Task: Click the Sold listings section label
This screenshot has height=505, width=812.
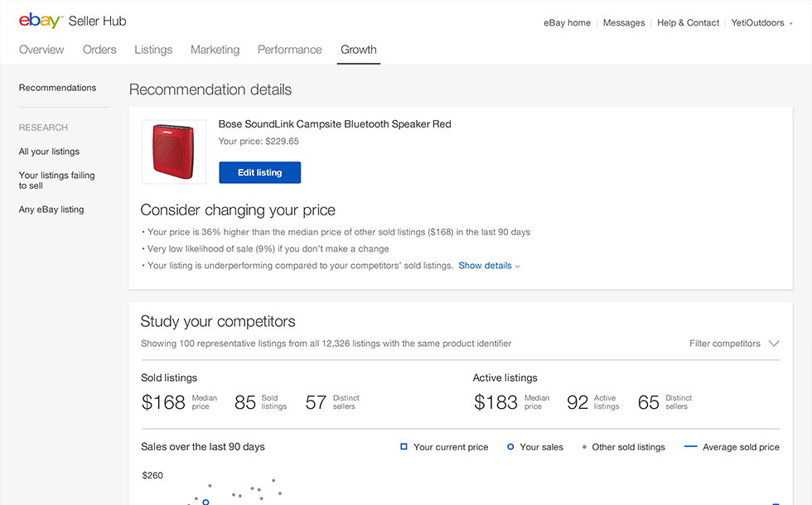Action: [x=169, y=378]
